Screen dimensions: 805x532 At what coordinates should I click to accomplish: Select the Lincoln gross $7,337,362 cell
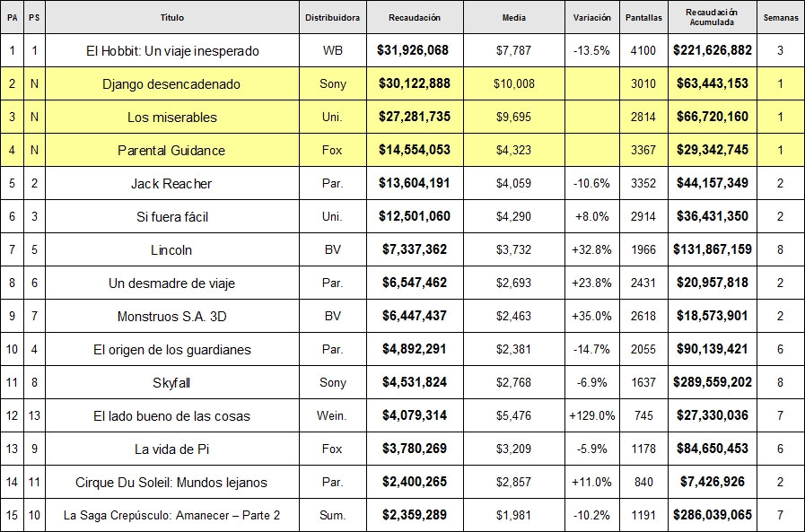(x=415, y=249)
